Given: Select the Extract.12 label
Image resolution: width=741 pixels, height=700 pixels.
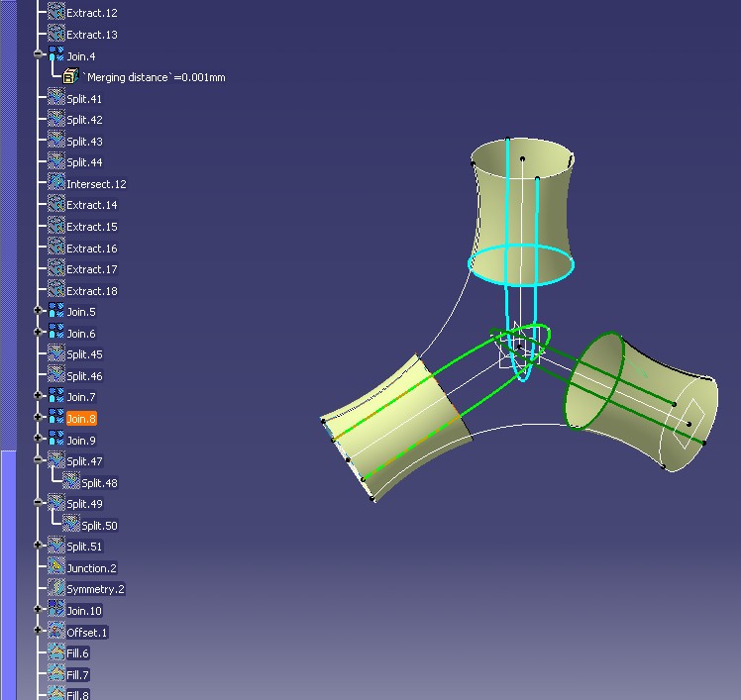Looking at the screenshot, I should click(x=92, y=13).
